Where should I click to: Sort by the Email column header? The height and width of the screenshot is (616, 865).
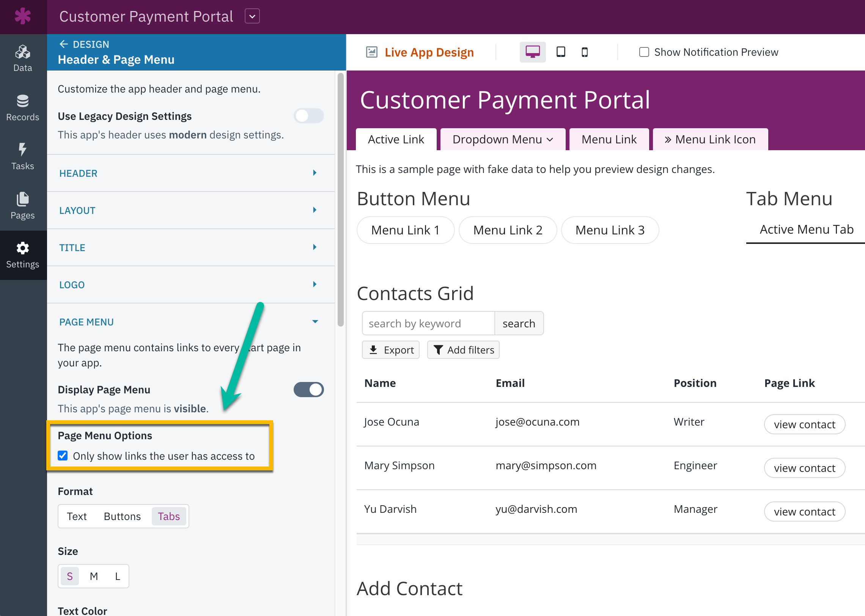coord(510,383)
